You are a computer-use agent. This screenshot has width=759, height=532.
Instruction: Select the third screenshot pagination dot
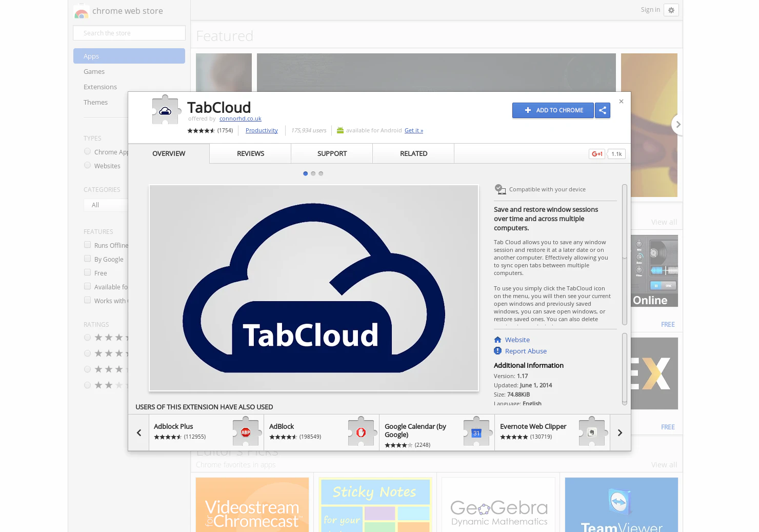point(321,173)
